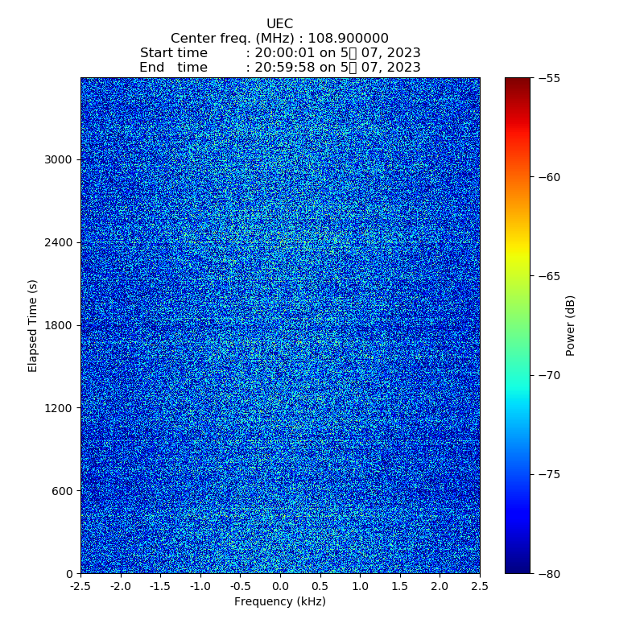The height and width of the screenshot is (644, 644).
Task: Click the 0.0 frequency tick label
Action: (x=280, y=586)
